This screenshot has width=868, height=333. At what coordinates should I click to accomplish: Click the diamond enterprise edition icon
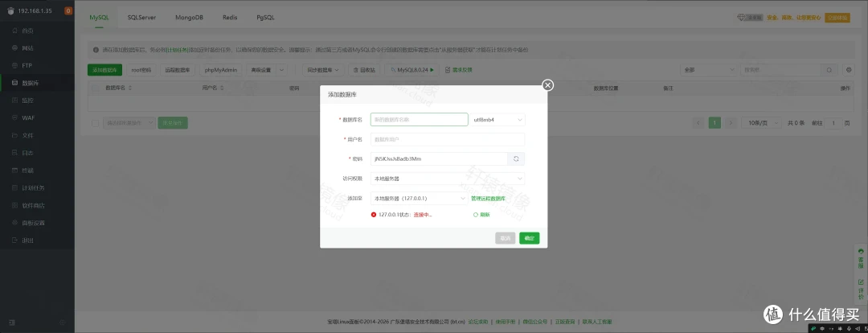coord(741,18)
